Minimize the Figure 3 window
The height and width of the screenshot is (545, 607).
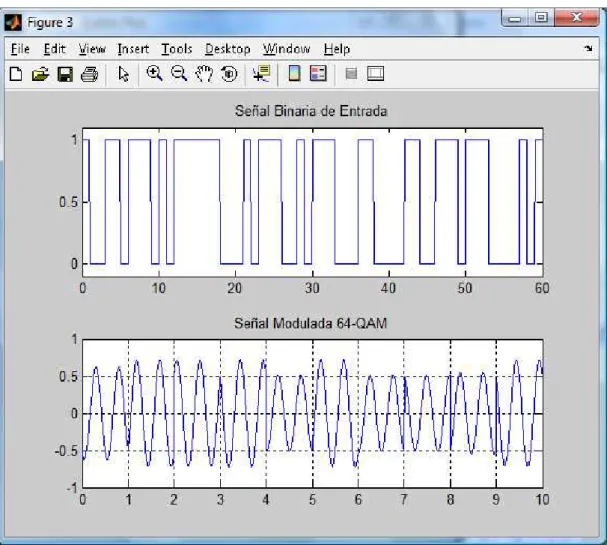514,18
